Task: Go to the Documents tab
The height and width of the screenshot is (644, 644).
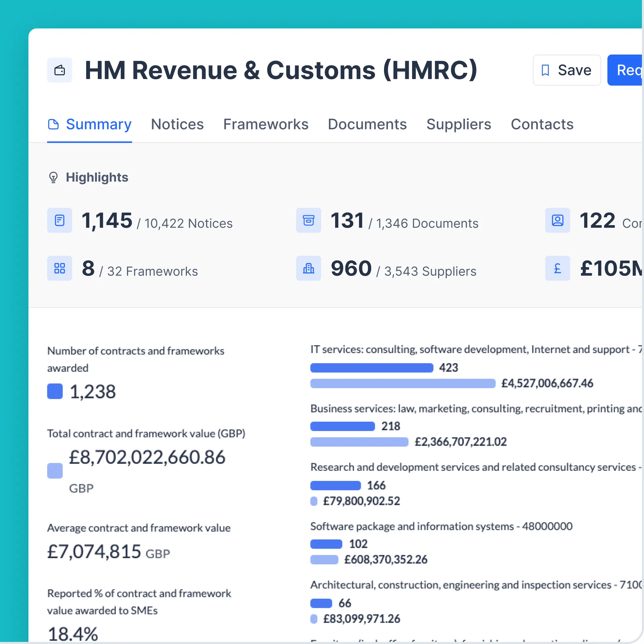Action: 367,124
